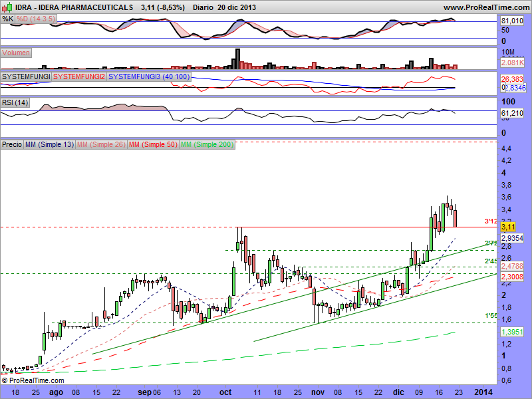Click the 10M tick on volume axis
The height and width of the screenshot is (399, 532).
(508, 53)
